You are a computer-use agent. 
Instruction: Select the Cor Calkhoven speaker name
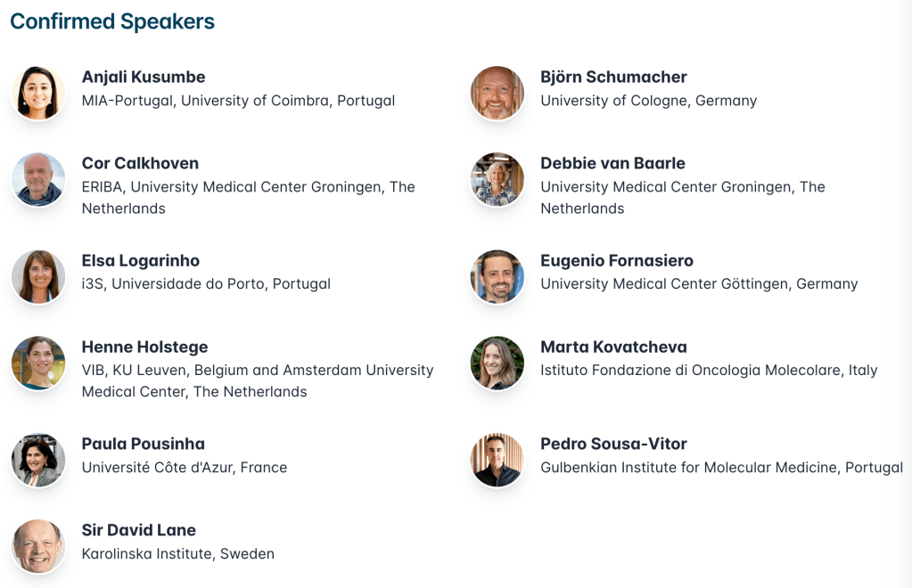click(x=140, y=164)
